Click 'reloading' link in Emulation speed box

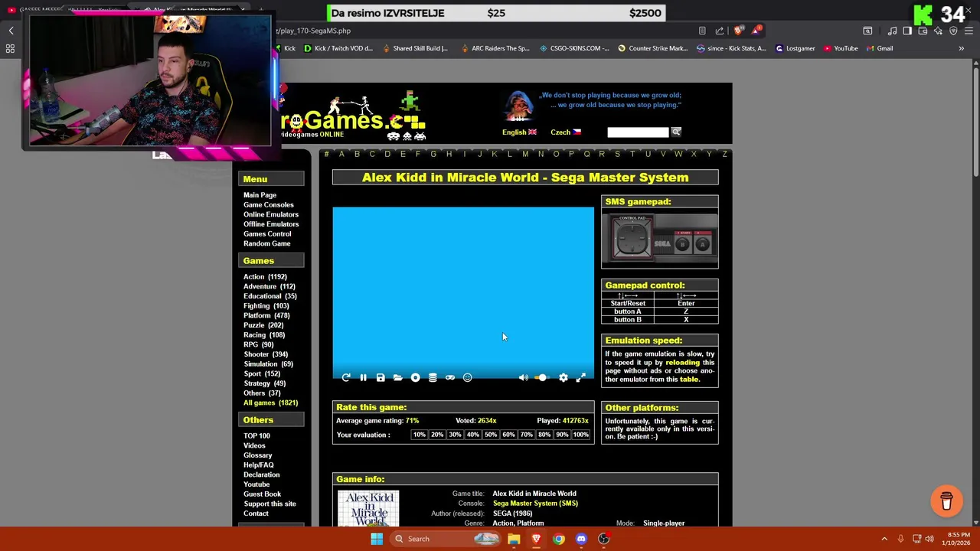(x=682, y=363)
